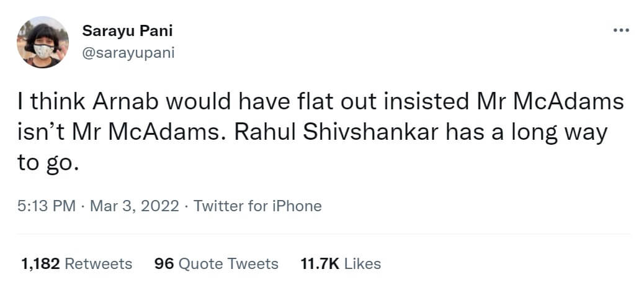
Task: Show who liked via the Likes label
Action: [x=362, y=264]
